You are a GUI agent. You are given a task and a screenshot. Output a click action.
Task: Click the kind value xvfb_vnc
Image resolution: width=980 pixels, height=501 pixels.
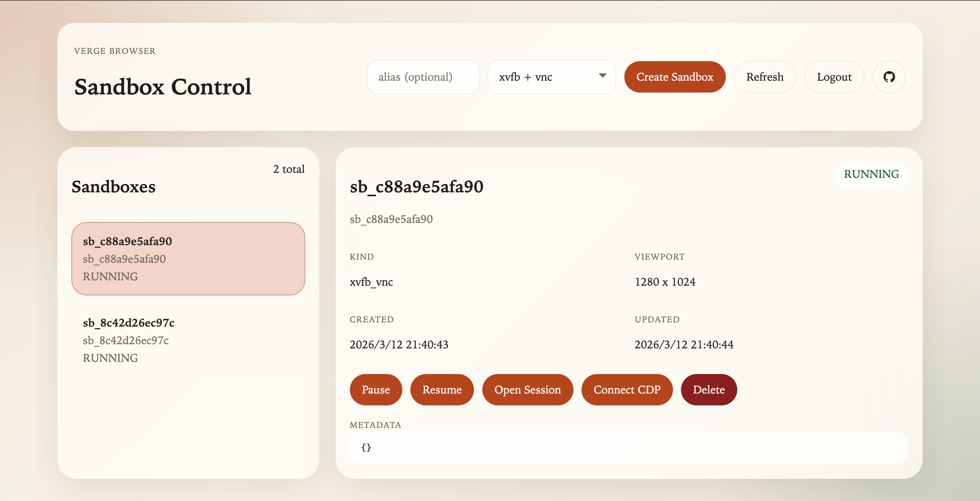click(x=371, y=282)
